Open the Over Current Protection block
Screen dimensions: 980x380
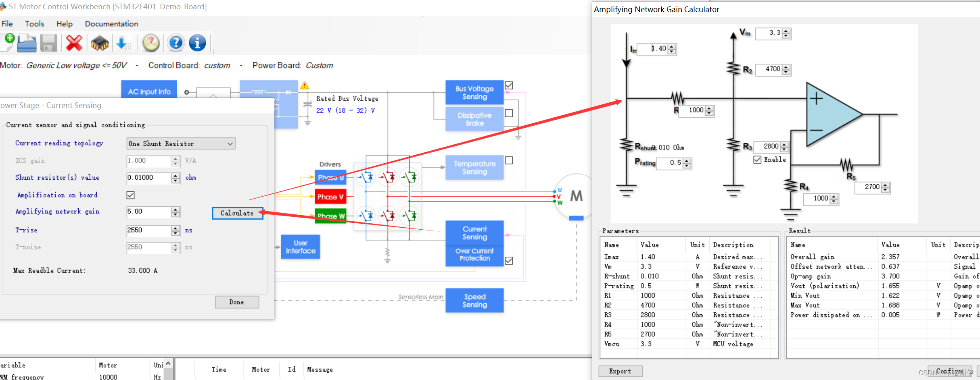point(474,255)
